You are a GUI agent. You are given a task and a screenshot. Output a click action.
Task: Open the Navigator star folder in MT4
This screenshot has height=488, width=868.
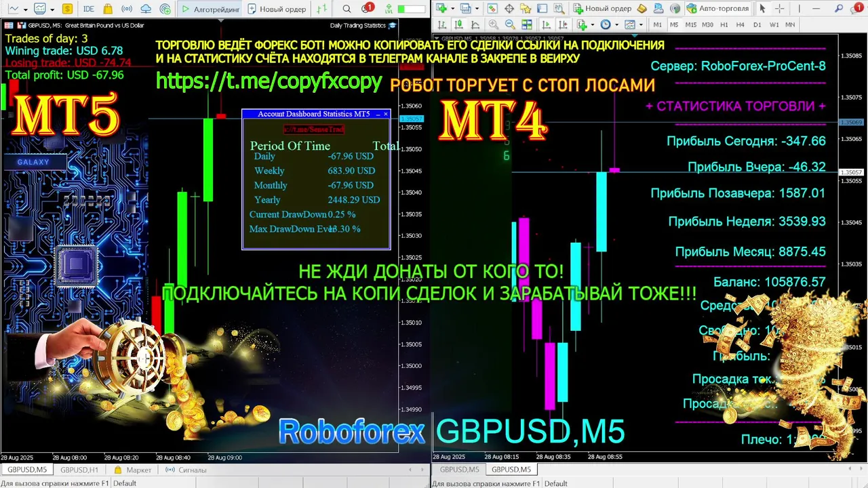[x=526, y=8]
